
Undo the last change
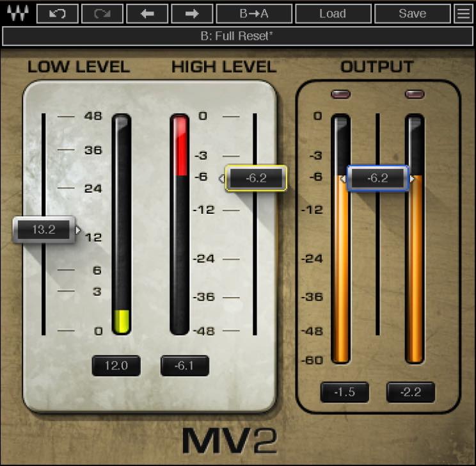pyautogui.click(x=58, y=13)
